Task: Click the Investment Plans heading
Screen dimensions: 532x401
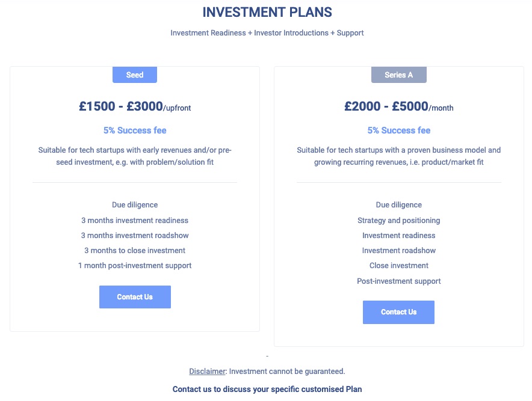Action: click(x=267, y=12)
